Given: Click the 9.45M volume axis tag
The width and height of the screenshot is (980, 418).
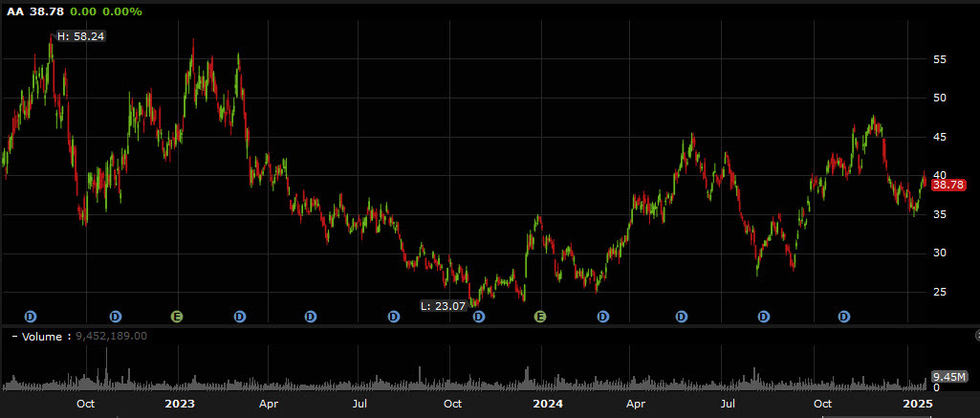Looking at the screenshot, I should coord(950,376).
